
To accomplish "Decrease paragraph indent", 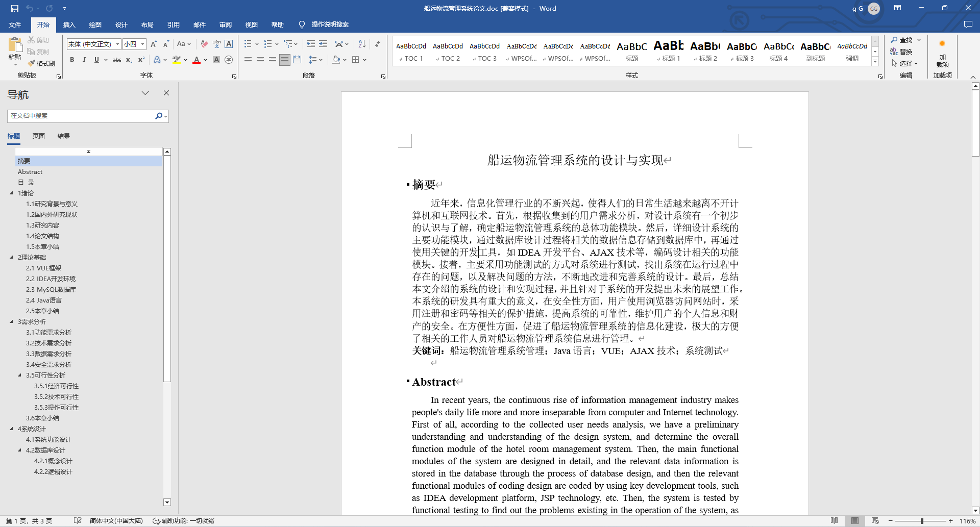I will (x=311, y=44).
